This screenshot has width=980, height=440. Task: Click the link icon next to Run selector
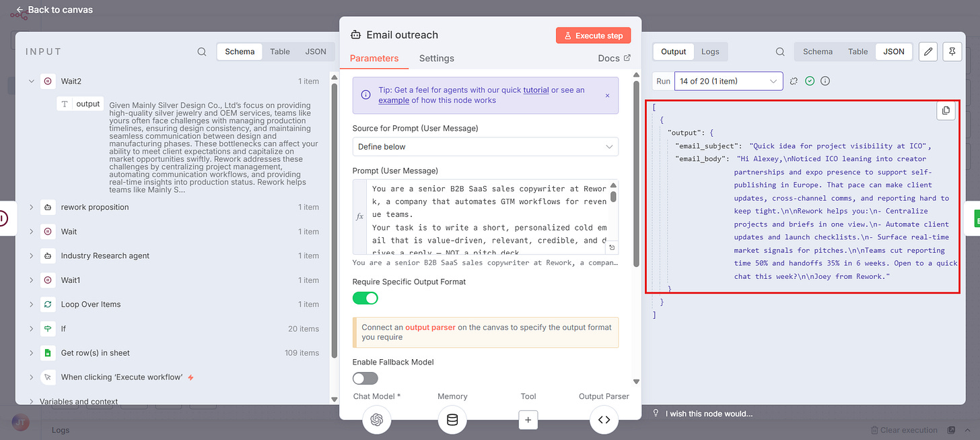coord(794,81)
